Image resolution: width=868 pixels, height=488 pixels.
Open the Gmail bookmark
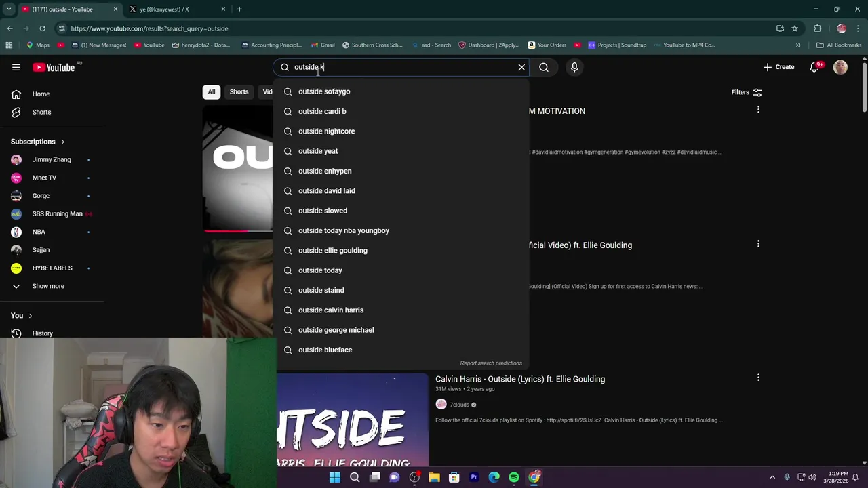(323, 45)
